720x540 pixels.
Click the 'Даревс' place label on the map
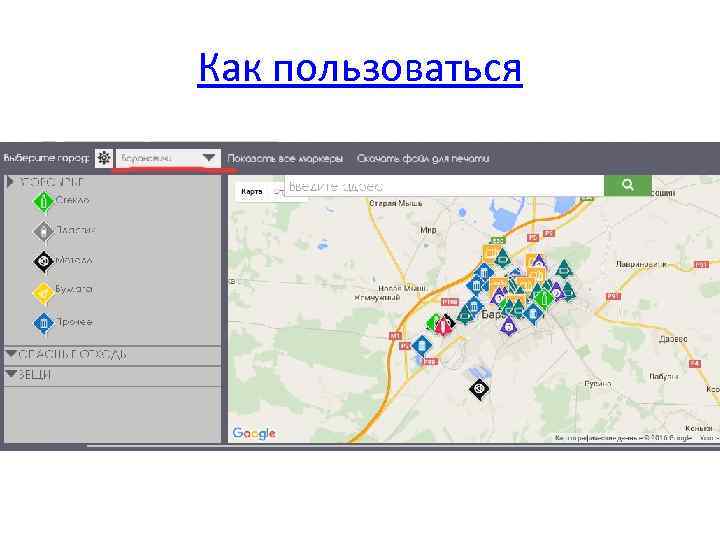[673, 339]
